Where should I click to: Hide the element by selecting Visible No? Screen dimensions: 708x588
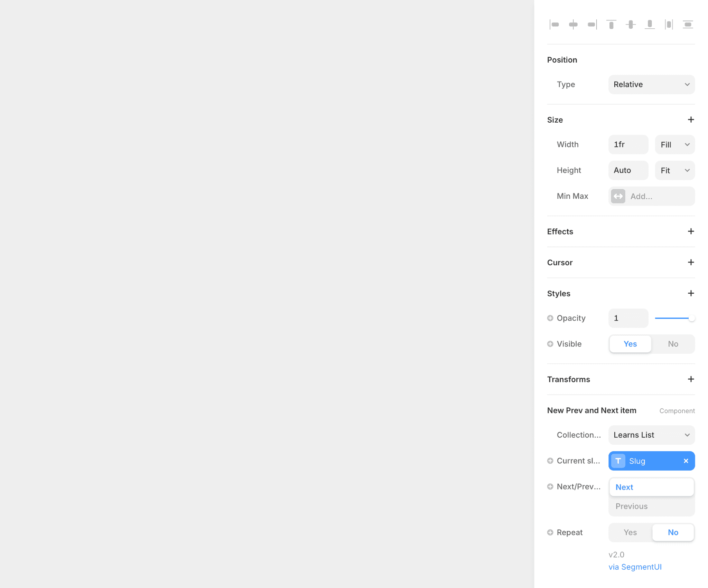coord(673,344)
